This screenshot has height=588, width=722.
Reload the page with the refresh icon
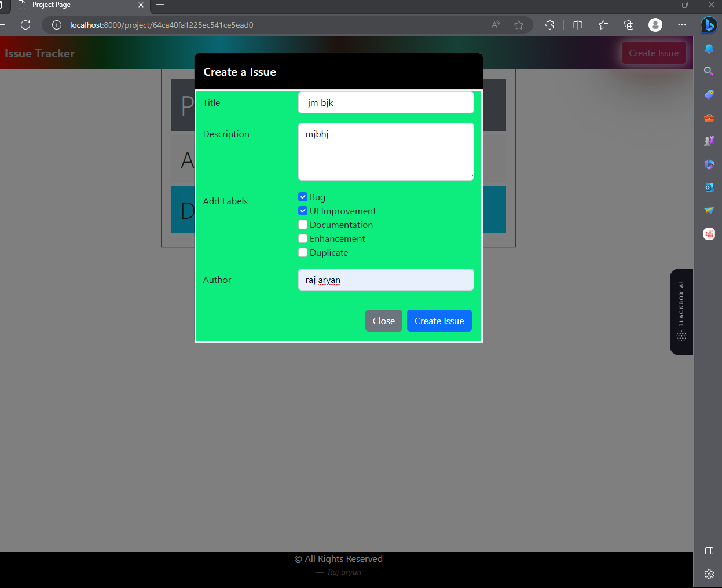[x=25, y=25]
